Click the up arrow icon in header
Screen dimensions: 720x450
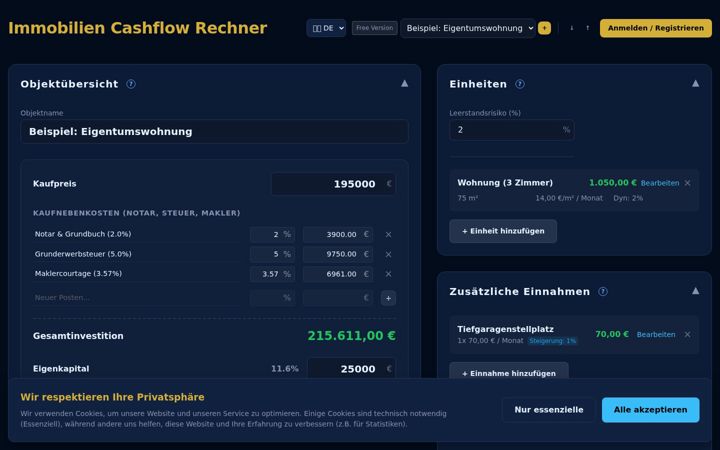click(587, 28)
